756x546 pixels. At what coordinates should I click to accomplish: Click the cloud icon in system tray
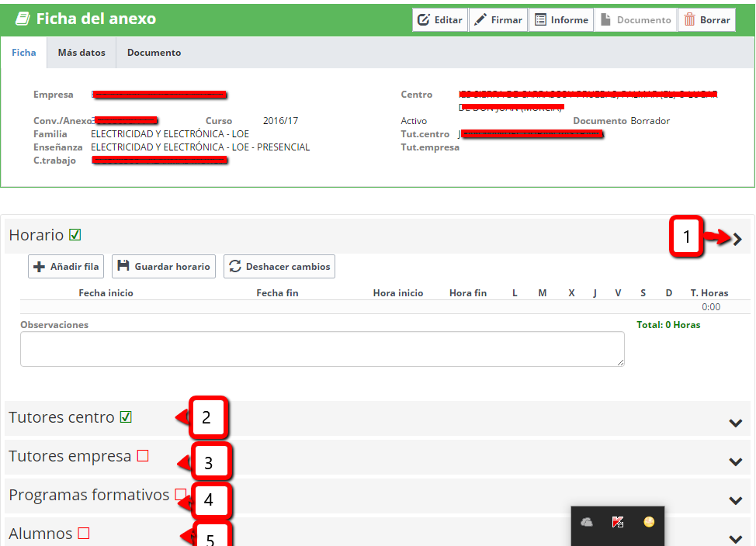588,522
